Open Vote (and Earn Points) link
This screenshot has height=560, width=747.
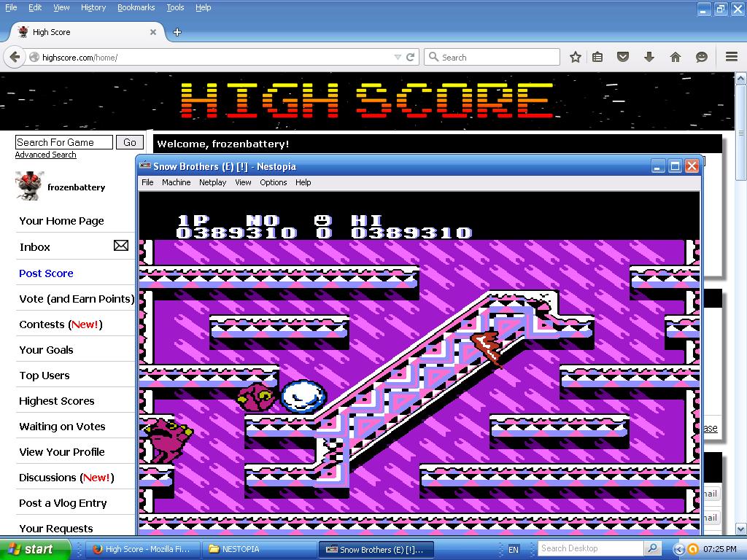[77, 299]
